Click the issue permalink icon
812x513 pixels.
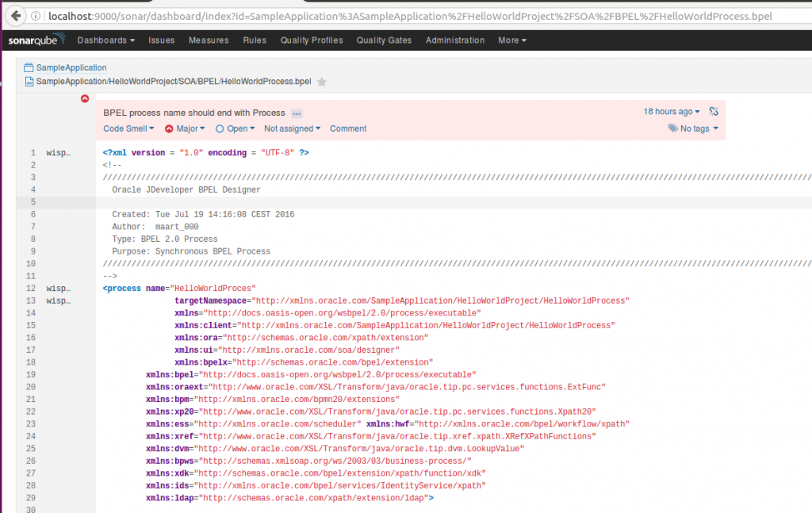713,112
